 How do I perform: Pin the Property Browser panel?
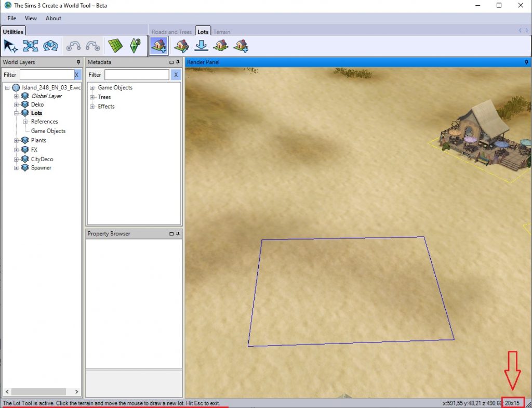[x=178, y=234]
